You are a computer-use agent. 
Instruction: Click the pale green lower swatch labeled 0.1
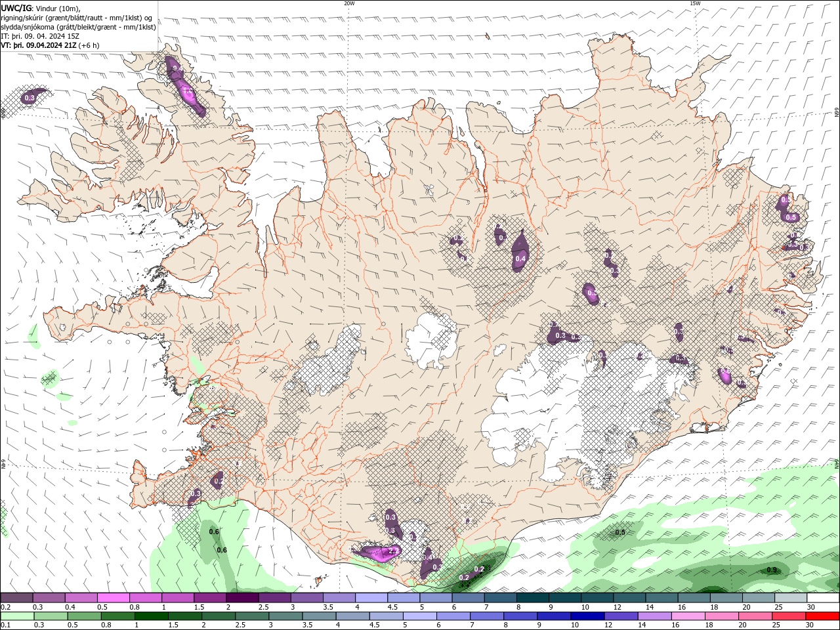point(17,616)
